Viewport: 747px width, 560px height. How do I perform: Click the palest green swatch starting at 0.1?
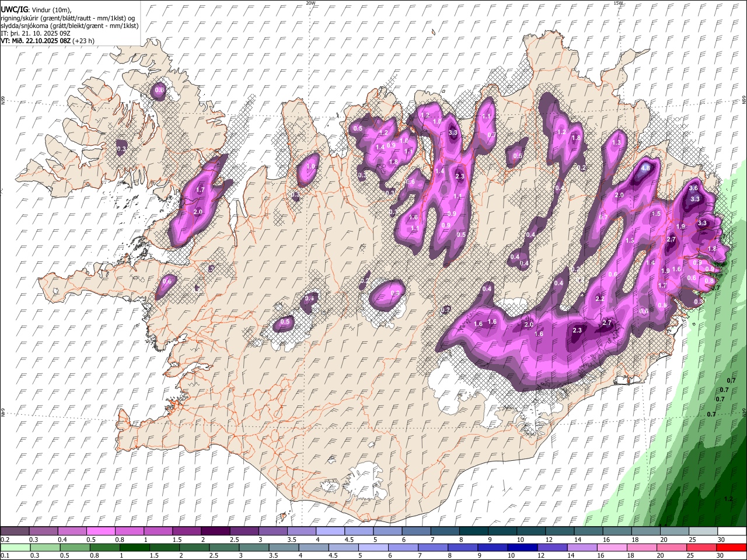coord(15,548)
